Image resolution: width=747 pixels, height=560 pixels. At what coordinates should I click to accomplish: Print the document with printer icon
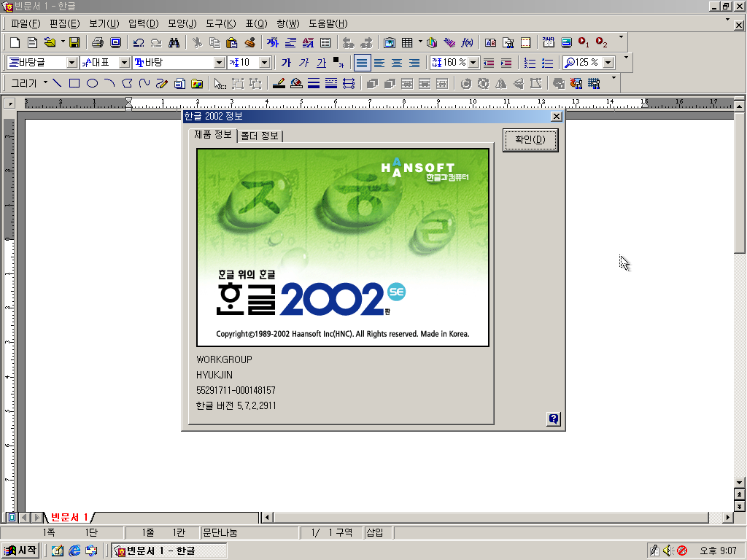[x=98, y=43]
